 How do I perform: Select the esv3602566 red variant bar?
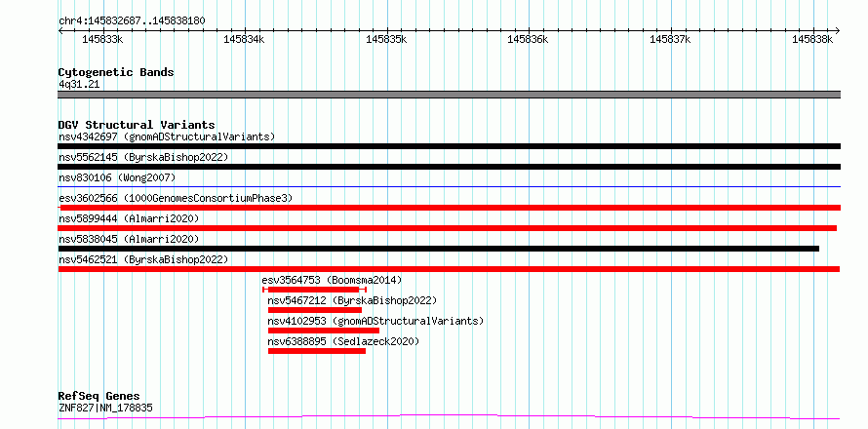click(x=449, y=208)
